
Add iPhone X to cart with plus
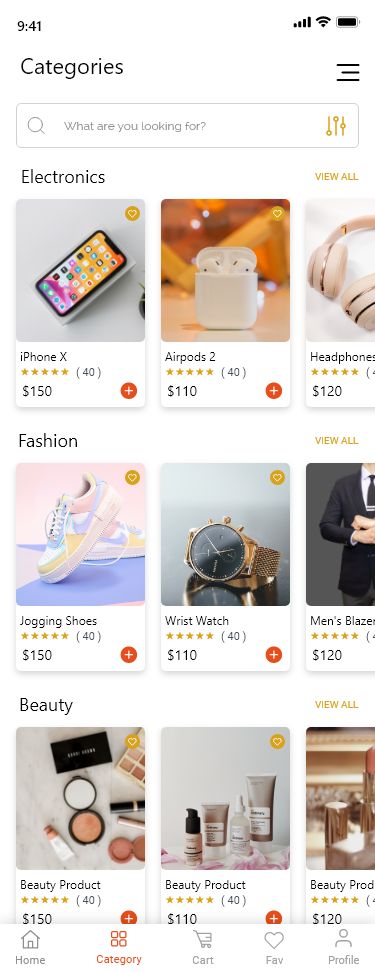pos(128,391)
